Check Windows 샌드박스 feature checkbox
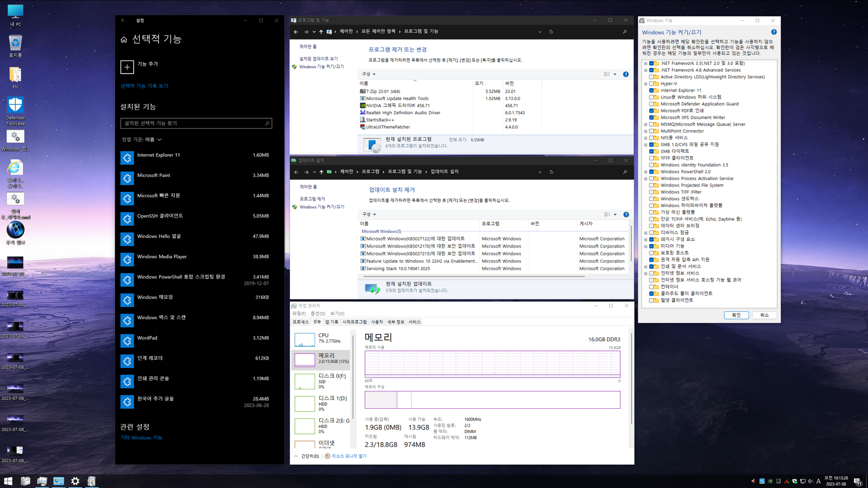Viewport: 868px width, 488px height. coord(652,199)
